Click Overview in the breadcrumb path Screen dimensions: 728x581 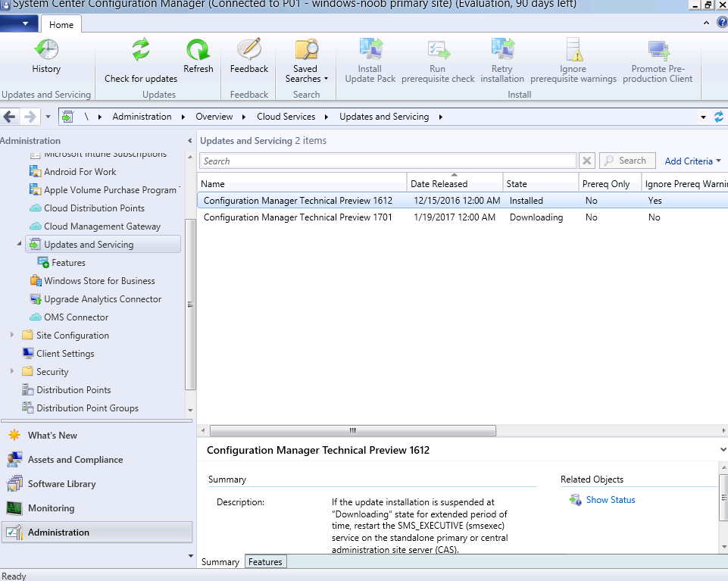[x=214, y=117]
